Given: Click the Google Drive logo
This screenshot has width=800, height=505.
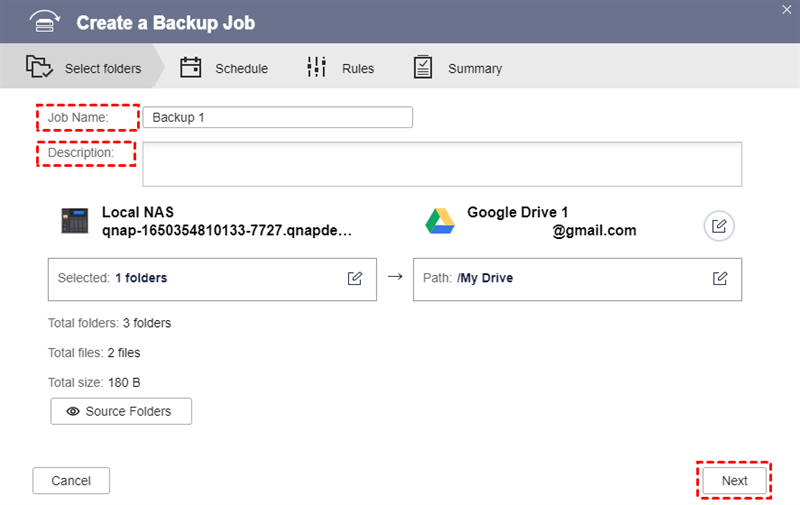Looking at the screenshot, I should [x=440, y=221].
